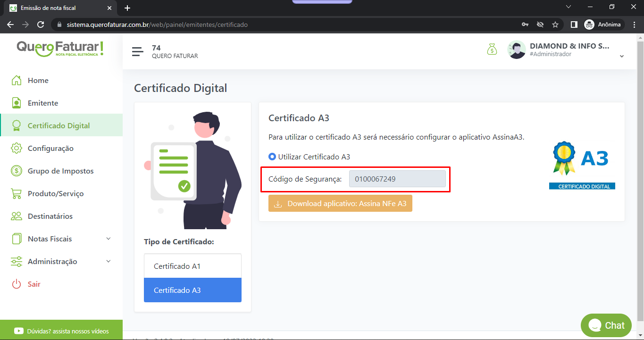Click the Emitente badge icon
Screen dimensions: 644x340
[x=17, y=103]
